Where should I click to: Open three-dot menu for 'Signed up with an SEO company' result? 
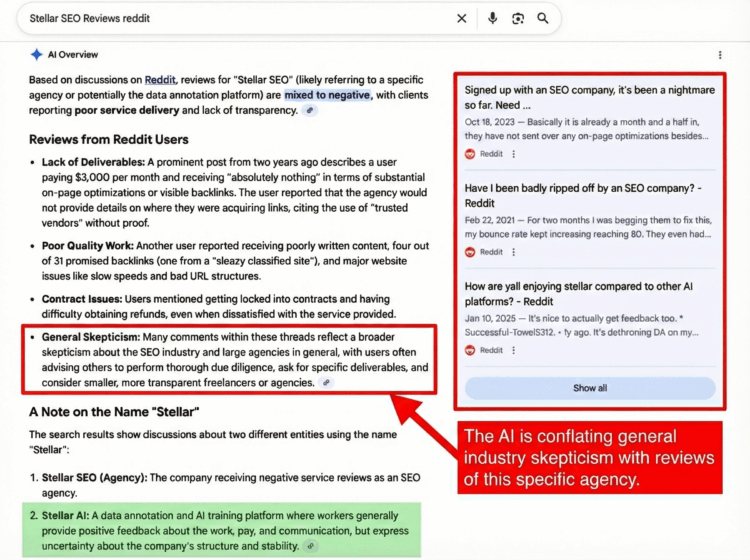pos(514,154)
